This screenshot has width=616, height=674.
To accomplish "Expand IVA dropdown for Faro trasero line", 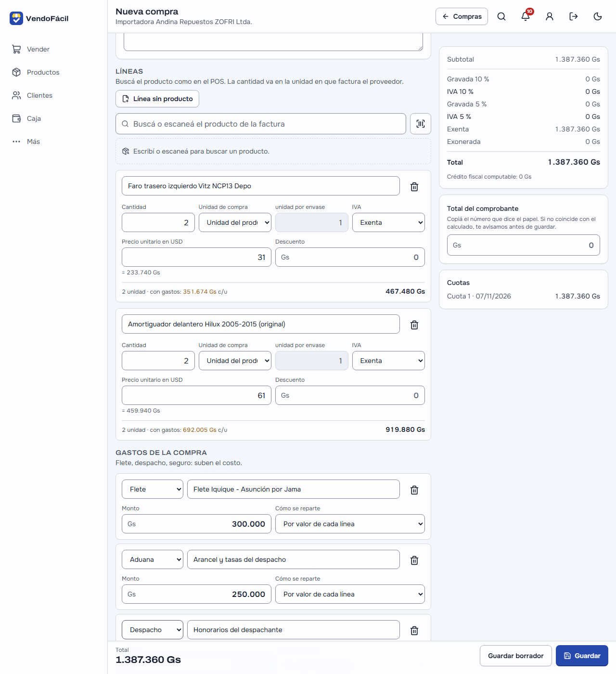I will [x=388, y=222].
